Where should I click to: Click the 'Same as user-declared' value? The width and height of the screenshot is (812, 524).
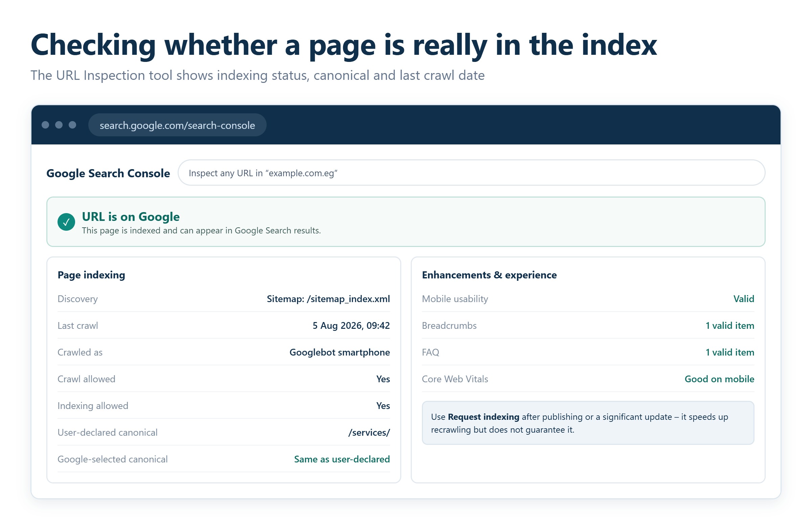(x=342, y=459)
